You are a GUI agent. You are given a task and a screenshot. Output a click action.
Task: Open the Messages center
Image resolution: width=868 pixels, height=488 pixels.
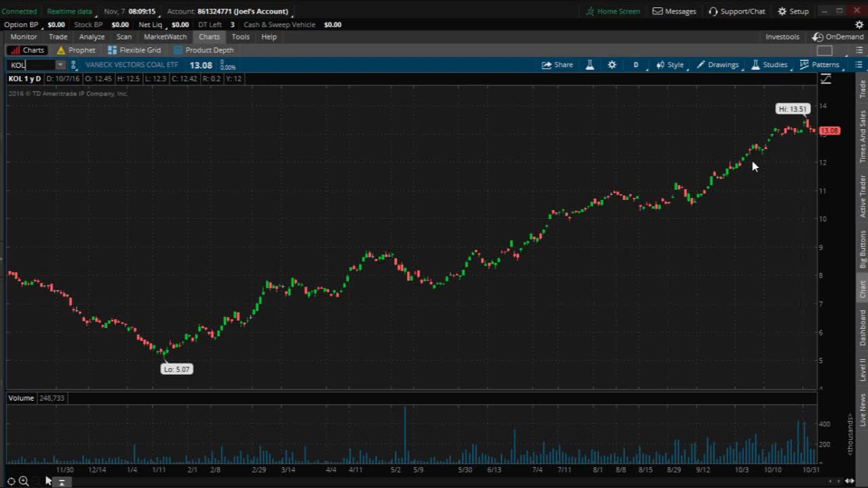[674, 12]
